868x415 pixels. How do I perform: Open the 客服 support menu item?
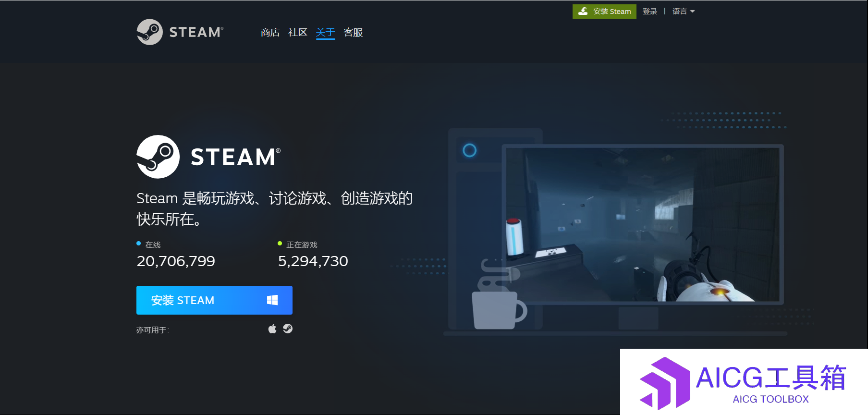coord(353,32)
